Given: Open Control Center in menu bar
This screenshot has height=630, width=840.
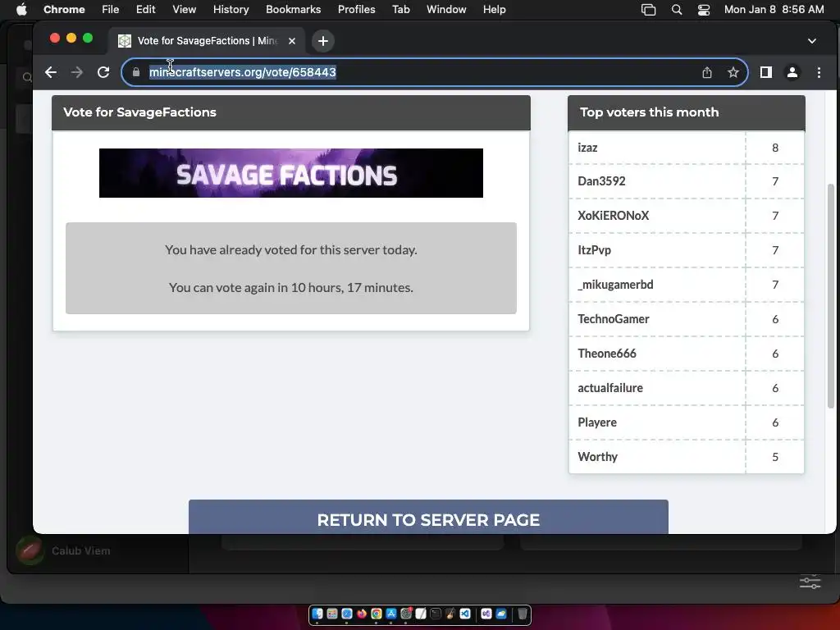Looking at the screenshot, I should (x=704, y=10).
